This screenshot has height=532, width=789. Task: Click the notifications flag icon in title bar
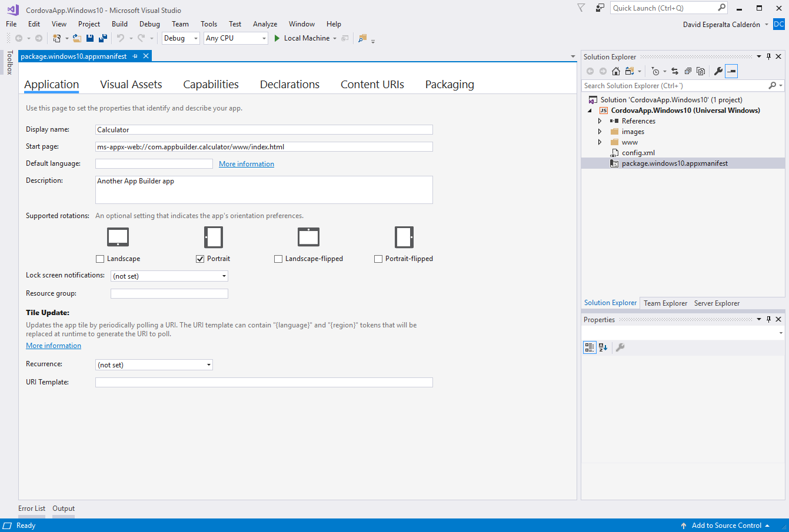pyautogui.click(x=581, y=8)
